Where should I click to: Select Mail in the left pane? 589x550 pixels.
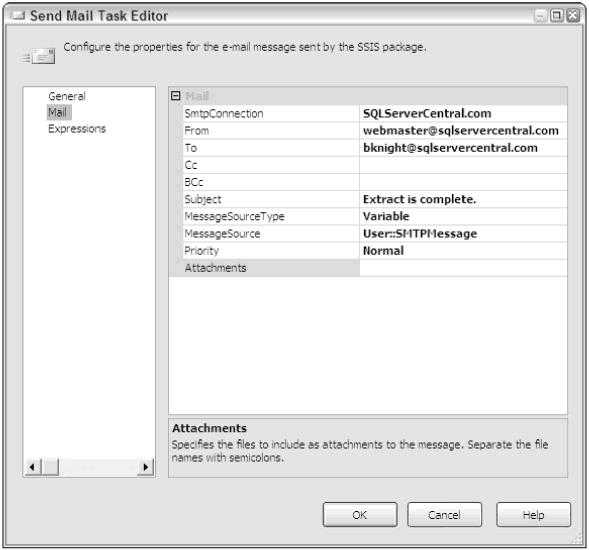tap(58, 112)
